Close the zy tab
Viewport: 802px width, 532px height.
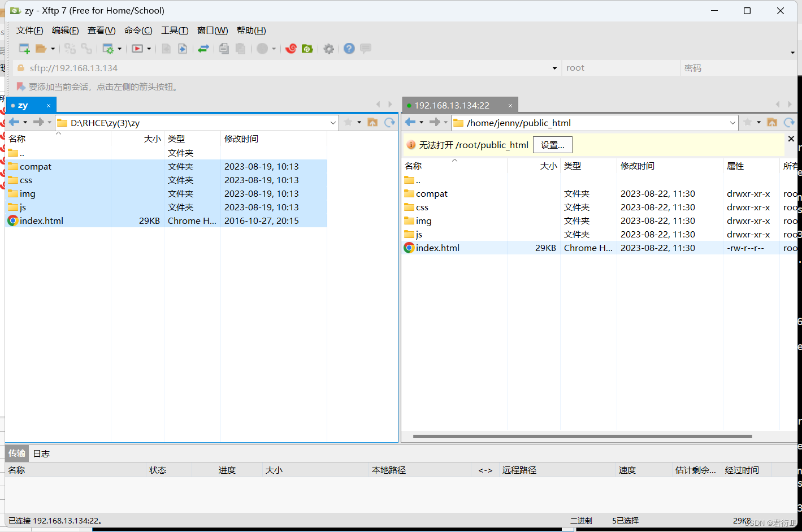pos(49,106)
